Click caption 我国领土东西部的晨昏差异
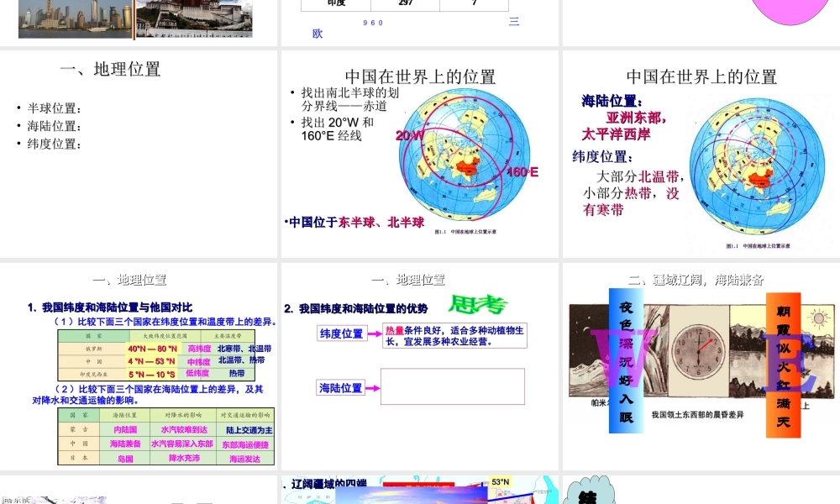 click(697, 415)
